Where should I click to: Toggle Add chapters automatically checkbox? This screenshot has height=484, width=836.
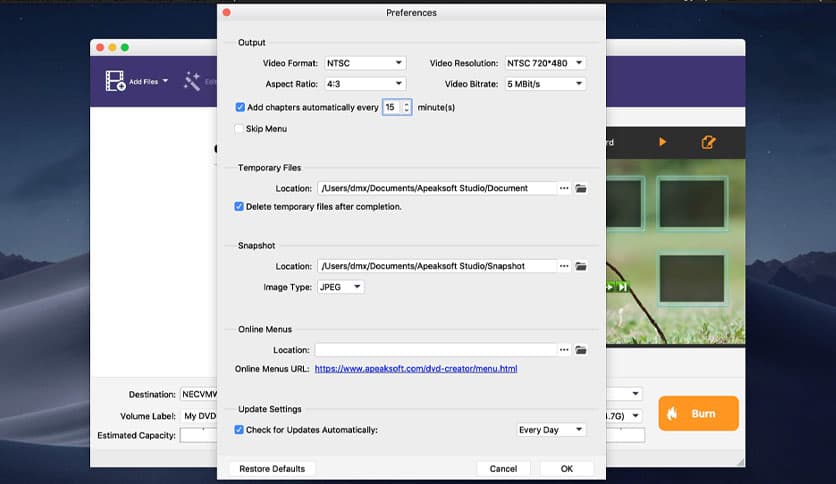click(240, 107)
